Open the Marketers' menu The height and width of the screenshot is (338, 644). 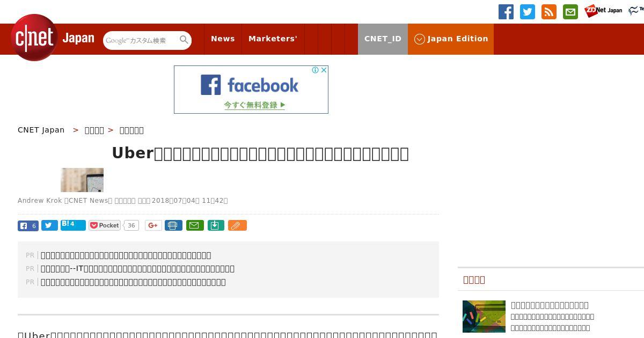[273, 39]
